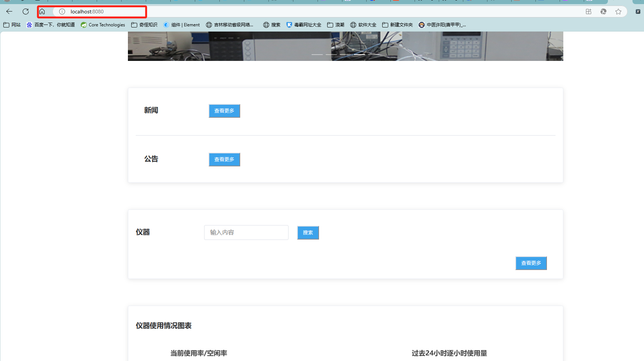Open the 浪潮 bookmarks folder
This screenshot has width=644, height=361.
pyautogui.click(x=336, y=25)
